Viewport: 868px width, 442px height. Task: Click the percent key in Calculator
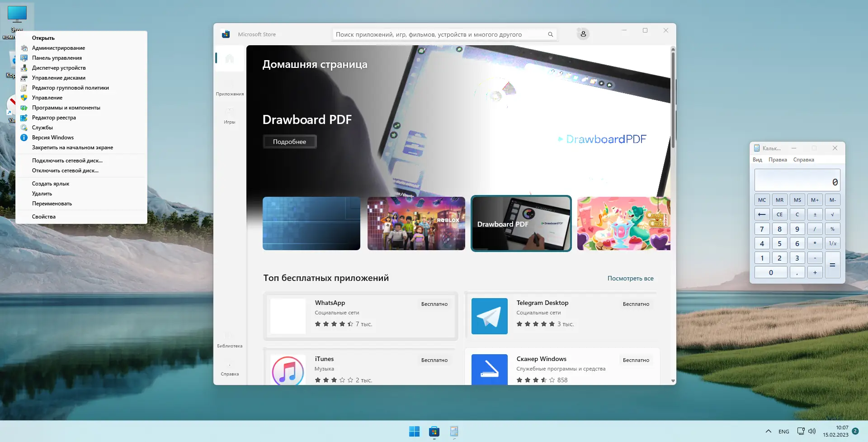tap(832, 229)
